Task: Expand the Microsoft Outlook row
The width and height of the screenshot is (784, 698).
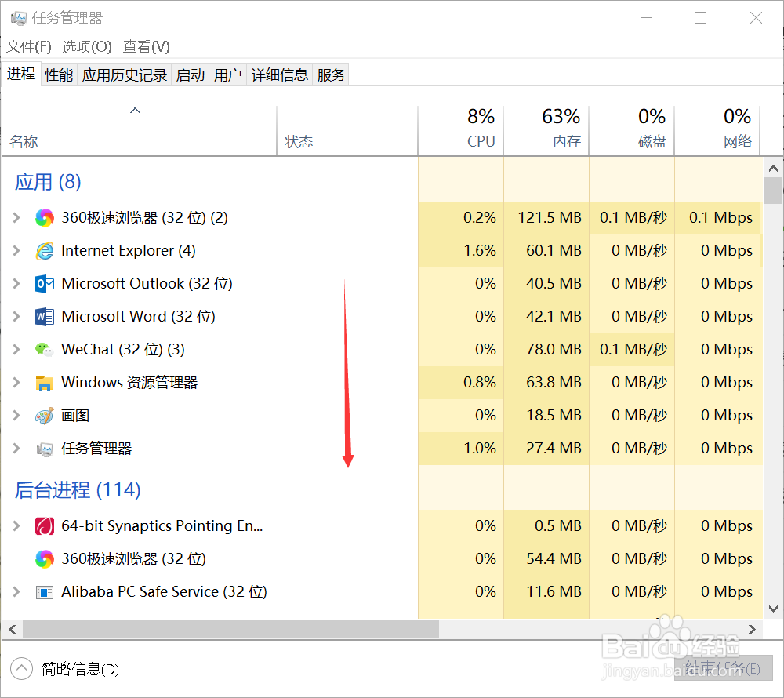Action: (x=16, y=283)
